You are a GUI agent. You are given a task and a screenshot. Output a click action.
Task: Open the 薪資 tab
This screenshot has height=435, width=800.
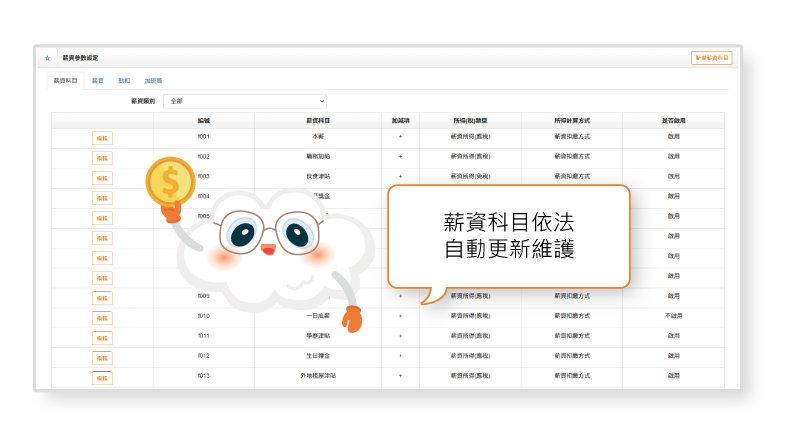pyautogui.click(x=98, y=81)
